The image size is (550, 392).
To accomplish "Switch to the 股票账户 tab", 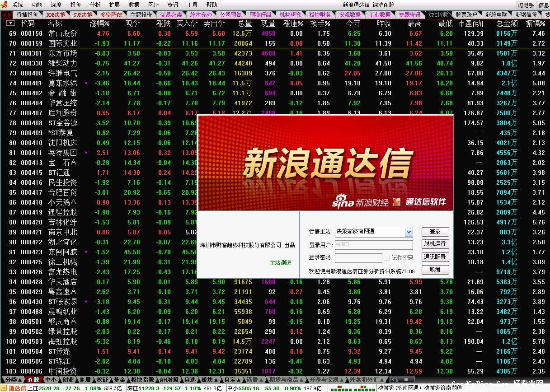I will (x=466, y=14).
